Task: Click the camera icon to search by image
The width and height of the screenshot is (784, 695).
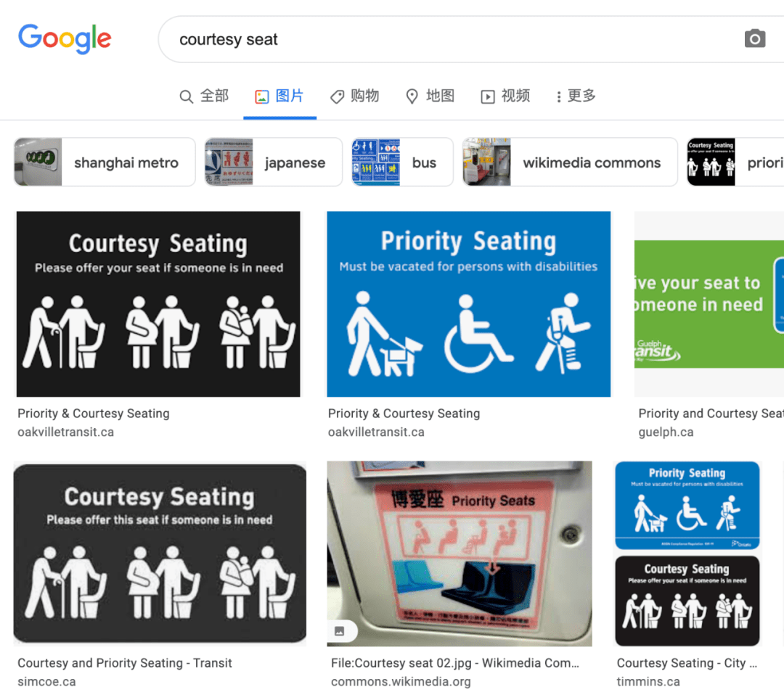Action: (x=755, y=38)
